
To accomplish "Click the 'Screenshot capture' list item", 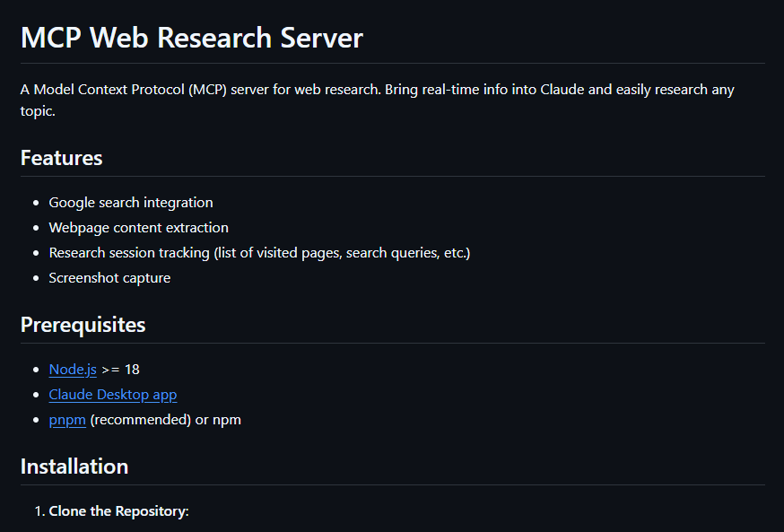I will tap(109, 278).
